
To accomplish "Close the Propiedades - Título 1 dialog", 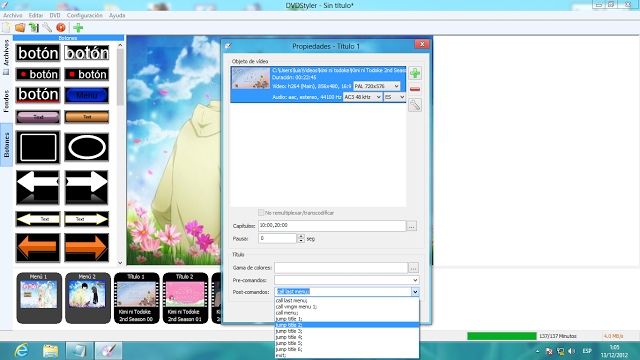I will coord(422,44).
